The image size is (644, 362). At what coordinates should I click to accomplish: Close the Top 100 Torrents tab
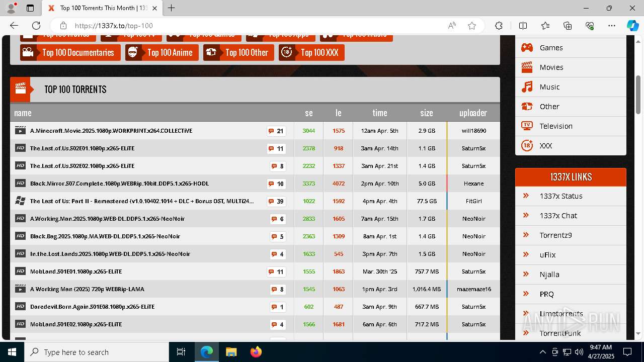pos(155,8)
